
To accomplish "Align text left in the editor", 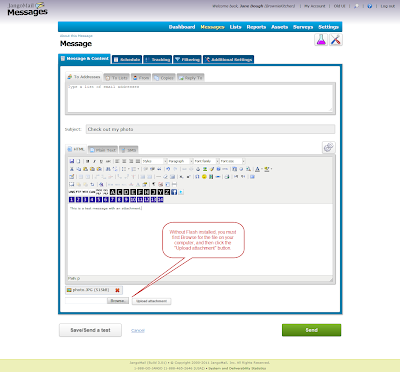I will 117,161.
